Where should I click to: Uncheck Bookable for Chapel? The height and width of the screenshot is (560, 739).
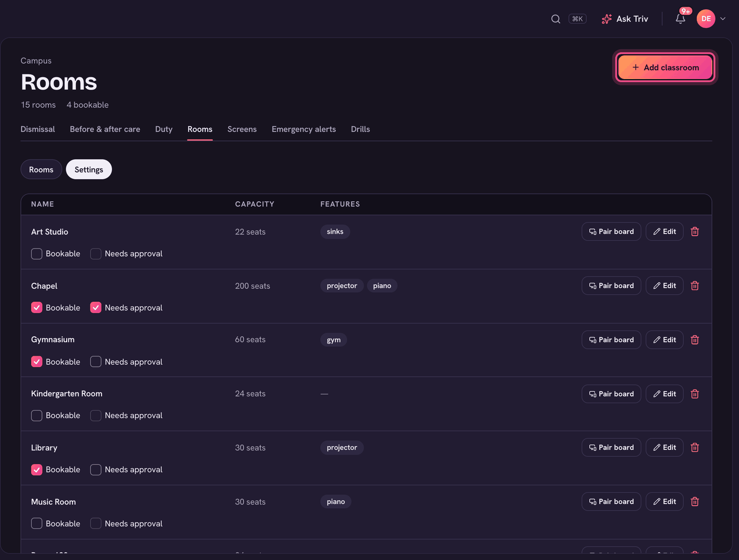pos(37,307)
